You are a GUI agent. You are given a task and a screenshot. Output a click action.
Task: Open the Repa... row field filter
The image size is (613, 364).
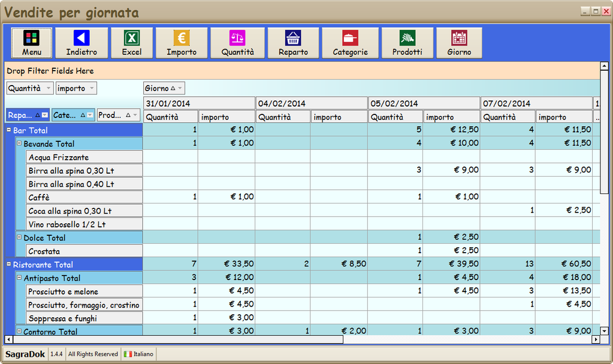tap(45, 115)
